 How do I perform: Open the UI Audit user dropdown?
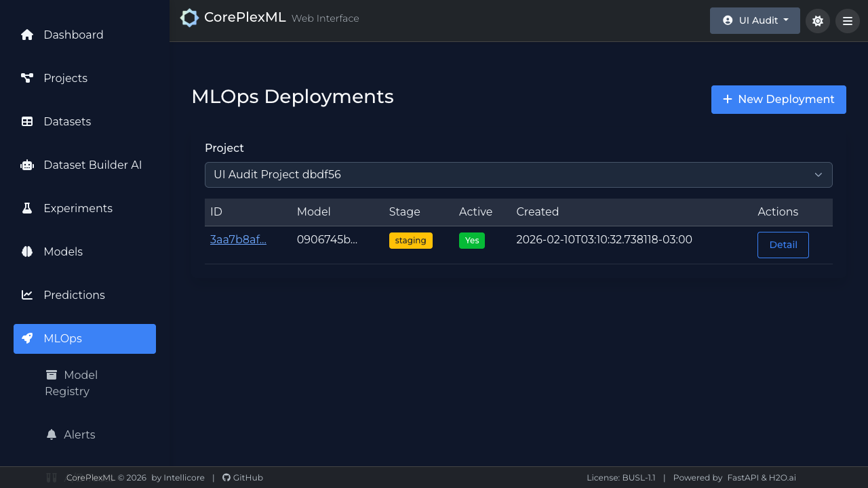[755, 21]
